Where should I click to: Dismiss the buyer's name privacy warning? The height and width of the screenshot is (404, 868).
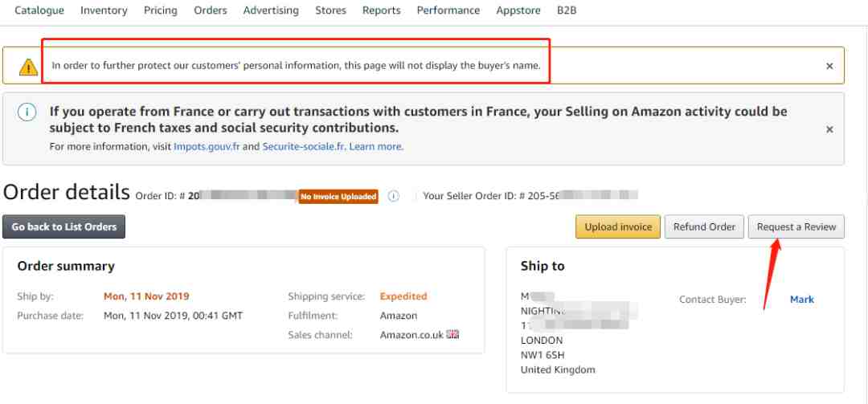pyautogui.click(x=829, y=66)
